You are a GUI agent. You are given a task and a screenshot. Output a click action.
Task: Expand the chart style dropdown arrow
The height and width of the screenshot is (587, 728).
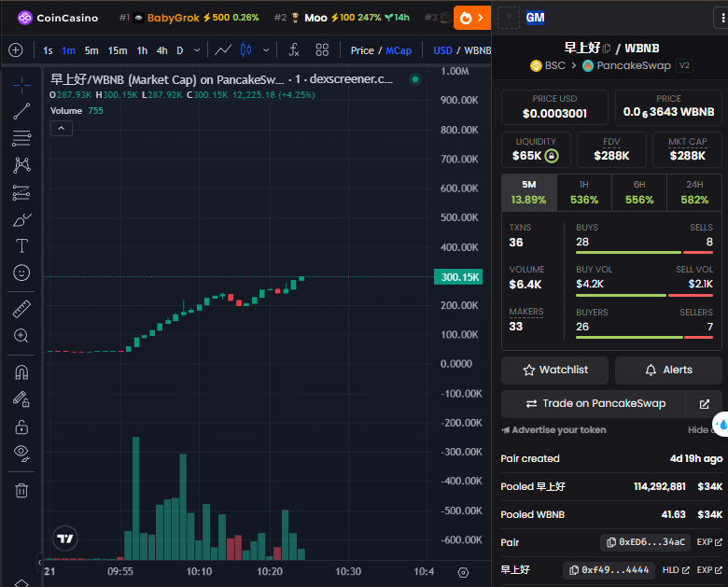pyautogui.click(x=266, y=50)
